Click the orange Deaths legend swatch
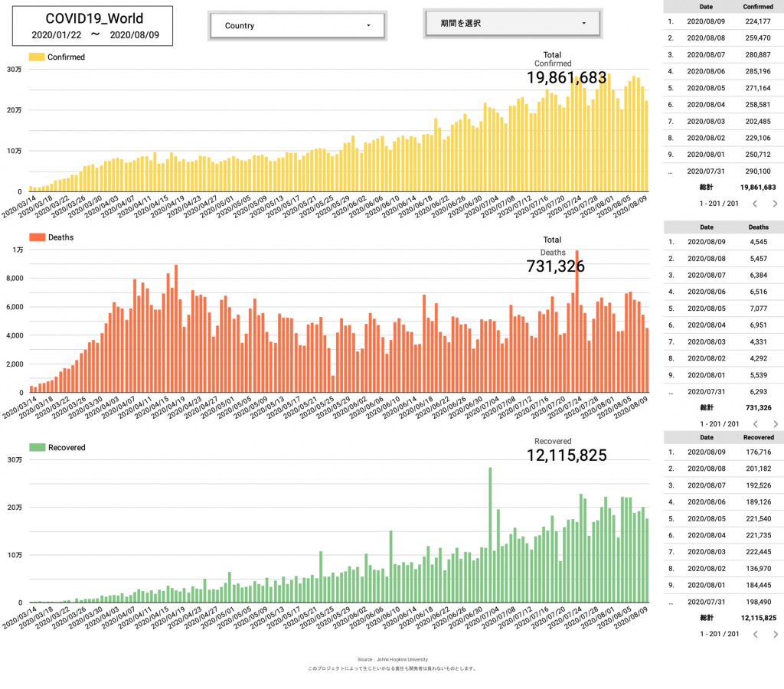 (x=36, y=238)
